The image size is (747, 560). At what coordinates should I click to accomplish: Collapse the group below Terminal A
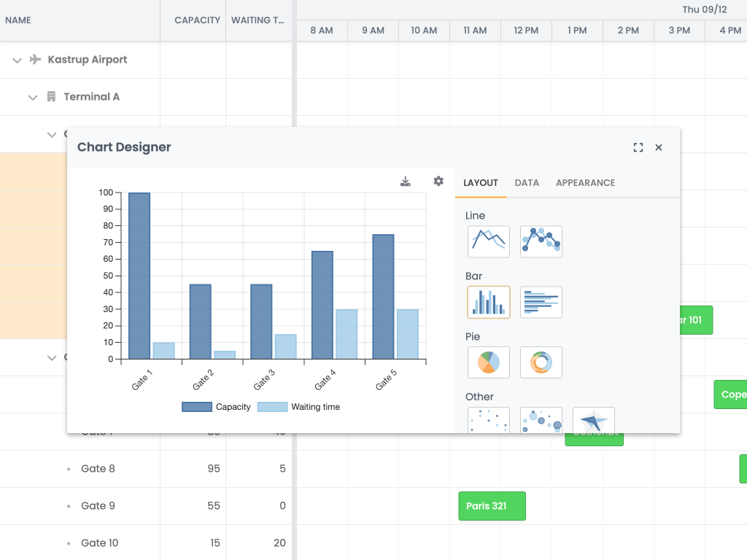tap(52, 134)
